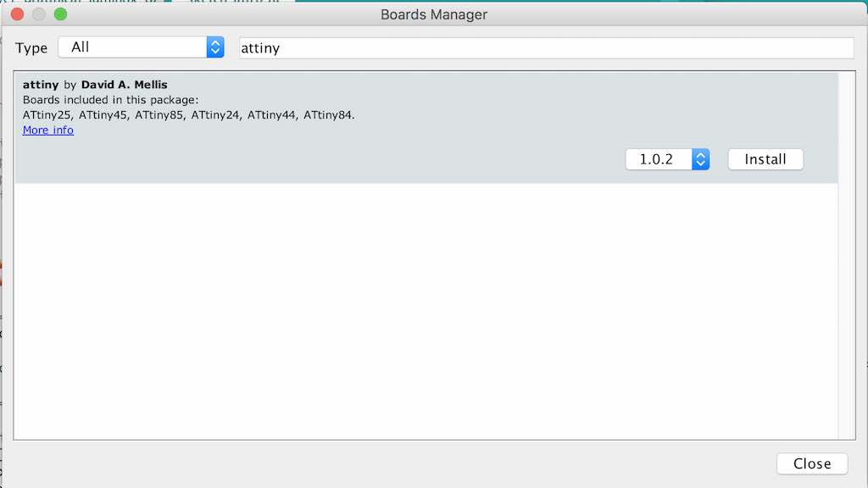Open the Type filter dropdown
The height and width of the screenshot is (488, 868).
(142, 47)
